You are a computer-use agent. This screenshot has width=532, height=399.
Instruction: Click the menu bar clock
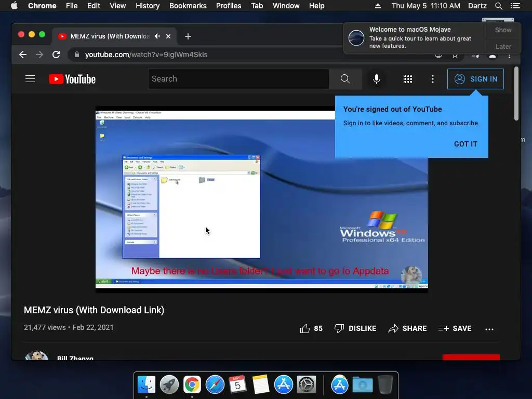pos(426,6)
